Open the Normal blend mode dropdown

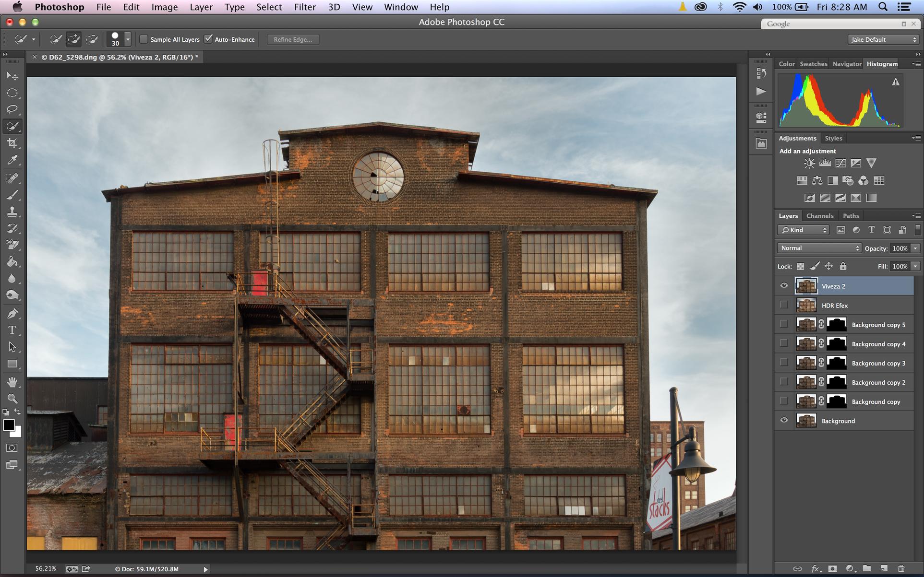click(819, 248)
